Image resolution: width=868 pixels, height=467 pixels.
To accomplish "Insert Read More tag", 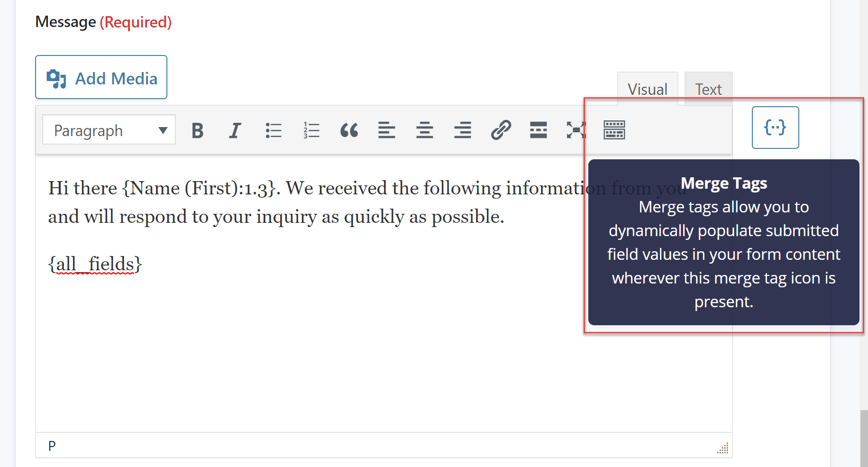I will point(539,130).
